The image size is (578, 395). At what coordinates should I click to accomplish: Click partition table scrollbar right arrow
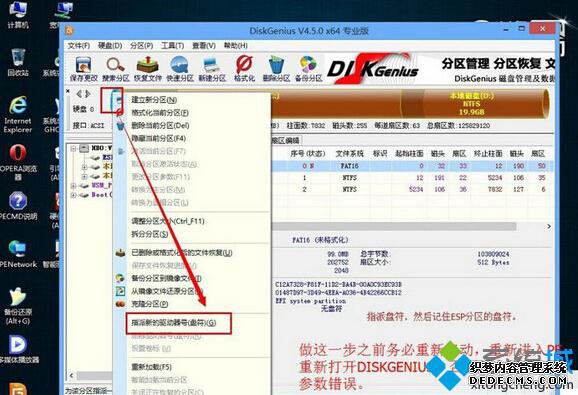549,226
